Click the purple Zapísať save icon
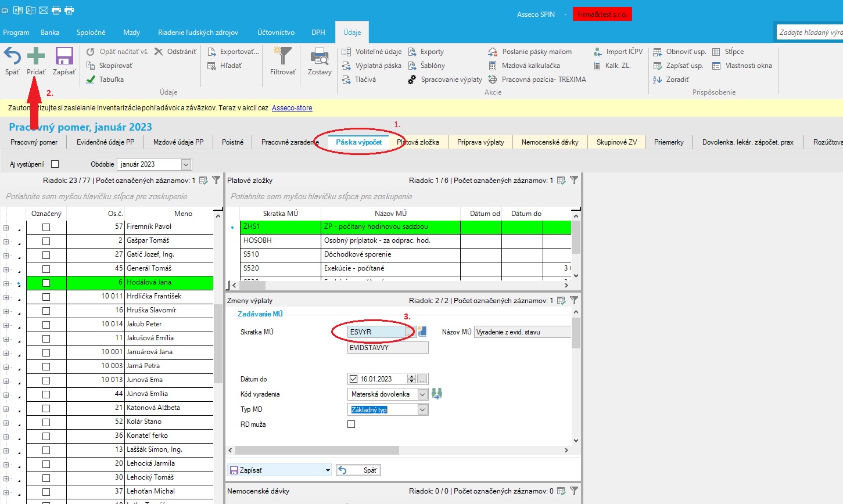This screenshot has width=843, height=504. click(x=64, y=56)
